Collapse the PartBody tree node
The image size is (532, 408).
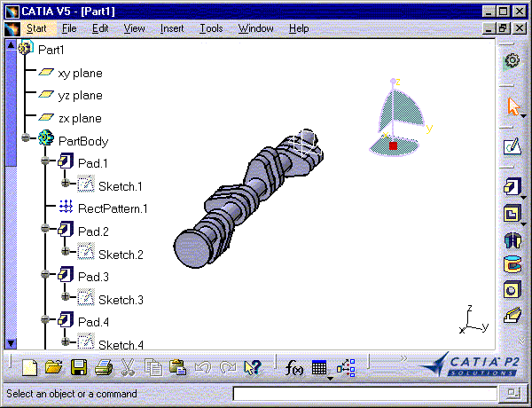(x=27, y=138)
